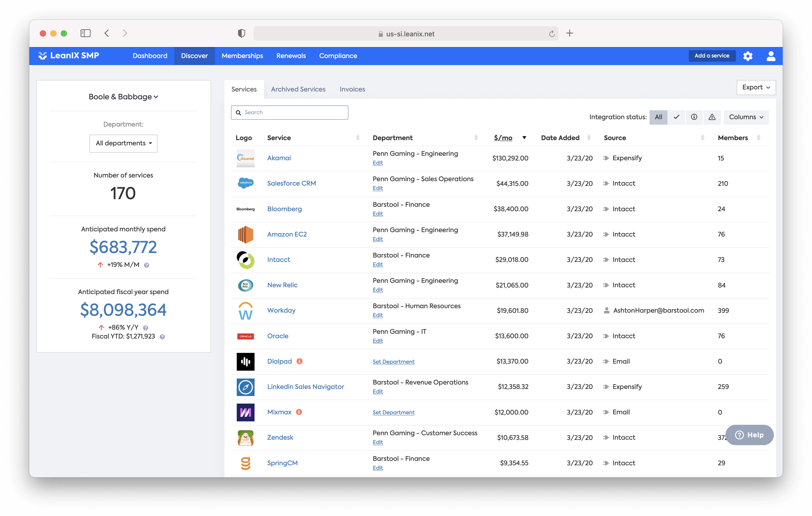Image resolution: width=812 pixels, height=516 pixels.
Task: Open a new tab with plus icon
Action: point(569,33)
